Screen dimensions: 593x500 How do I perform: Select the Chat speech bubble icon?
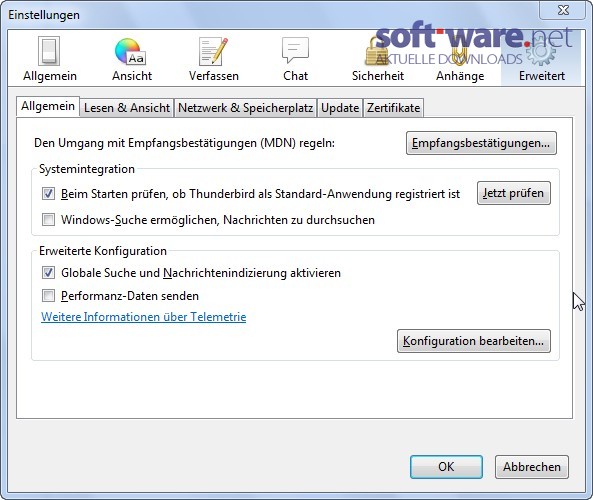295,50
